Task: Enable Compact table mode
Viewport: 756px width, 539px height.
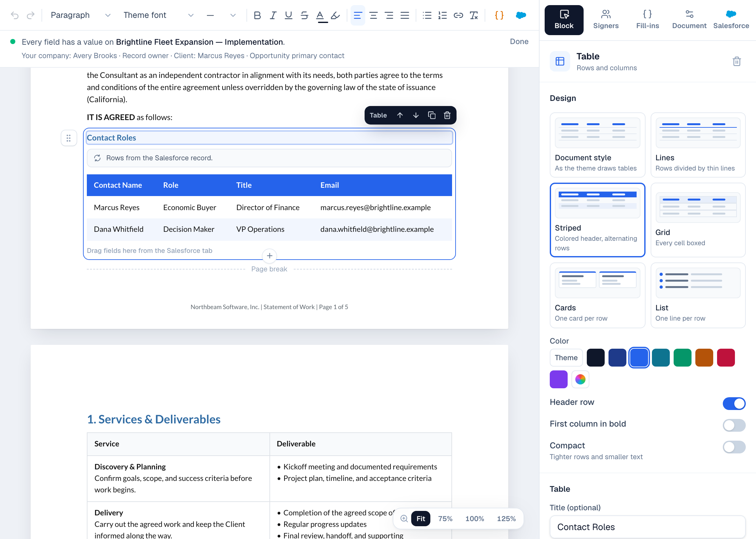Action: click(x=734, y=447)
